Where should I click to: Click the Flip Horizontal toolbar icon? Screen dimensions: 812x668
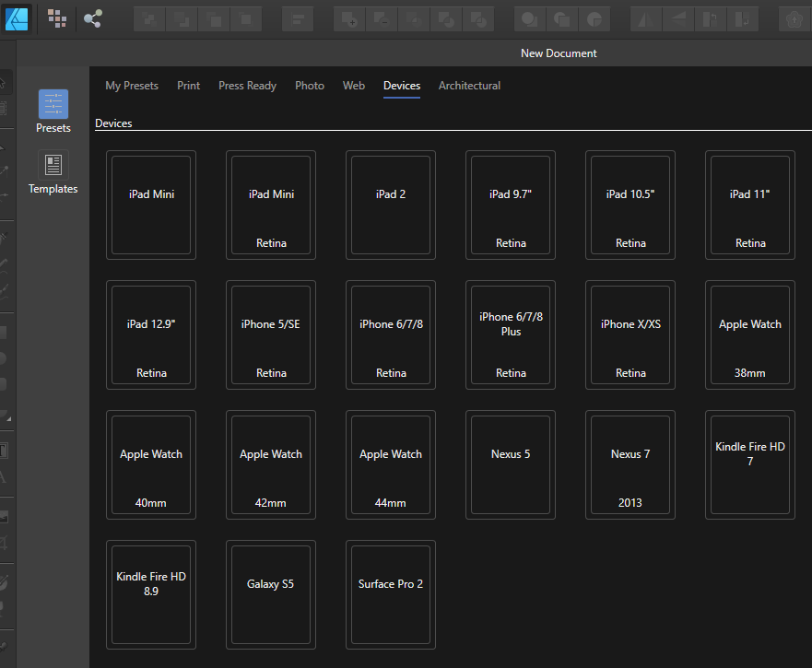(646, 19)
